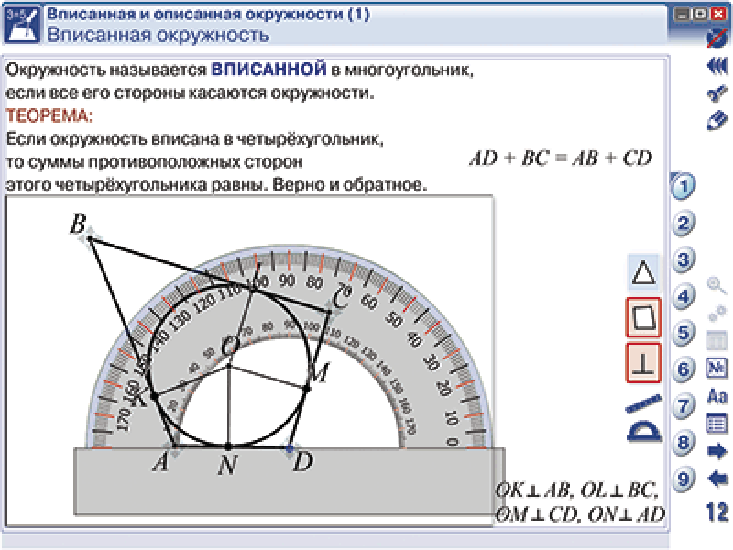Jump to page 7

(x=682, y=406)
